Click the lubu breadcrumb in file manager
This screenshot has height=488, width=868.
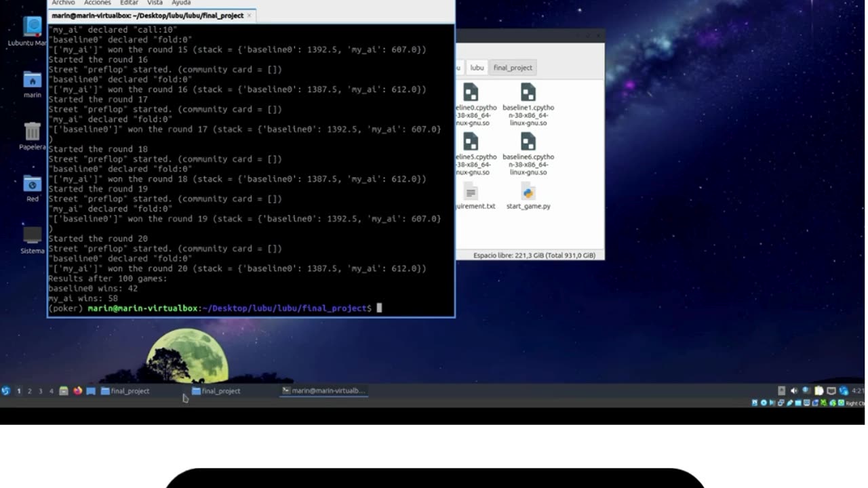[x=477, y=68]
